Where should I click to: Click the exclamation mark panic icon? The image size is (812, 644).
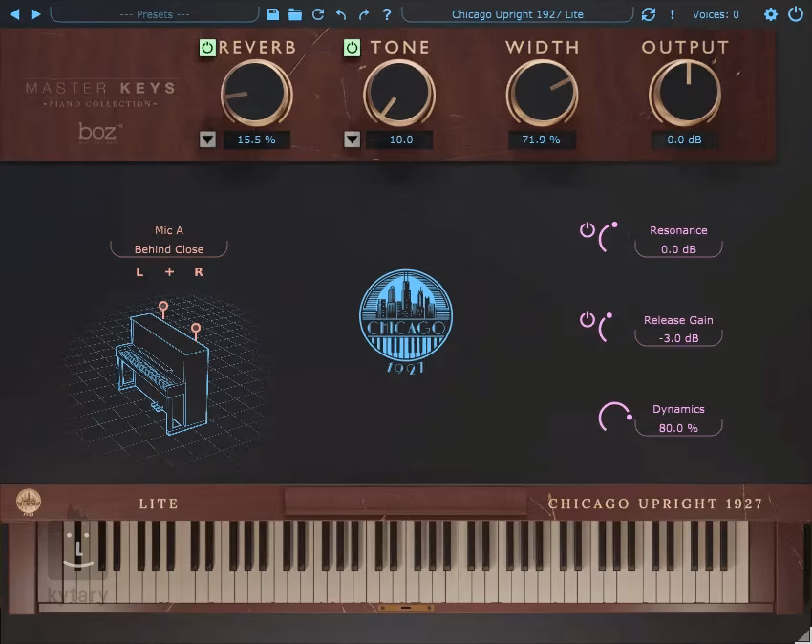point(673,14)
